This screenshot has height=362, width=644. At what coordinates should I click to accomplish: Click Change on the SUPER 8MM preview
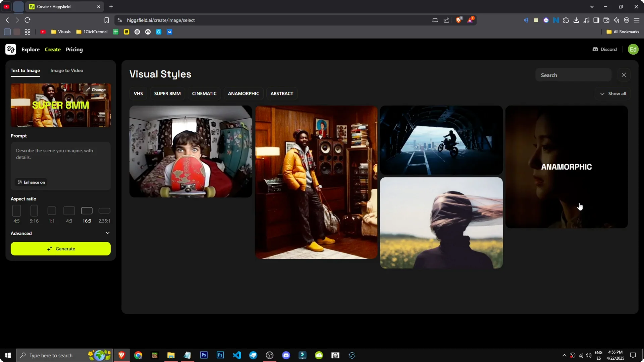coord(96,89)
